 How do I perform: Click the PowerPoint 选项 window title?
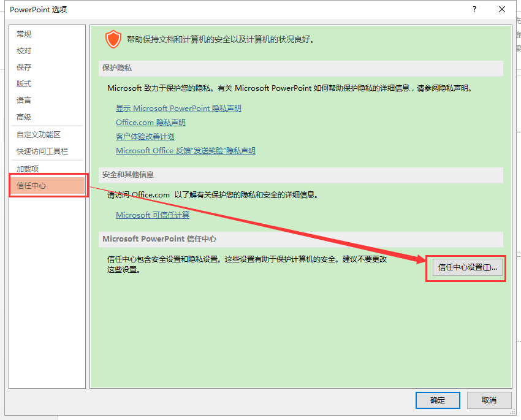coord(38,9)
